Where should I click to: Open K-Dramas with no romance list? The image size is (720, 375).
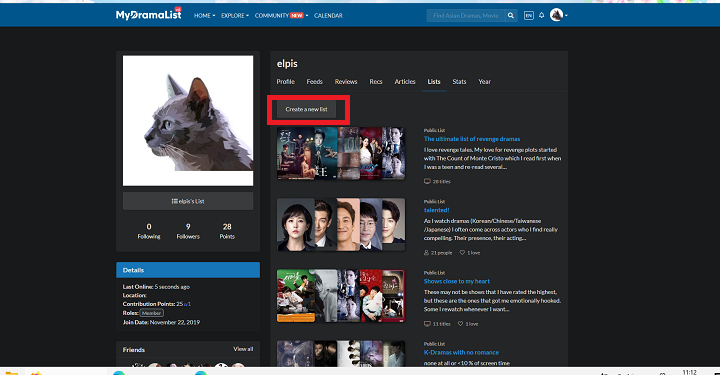pyautogui.click(x=461, y=352)
